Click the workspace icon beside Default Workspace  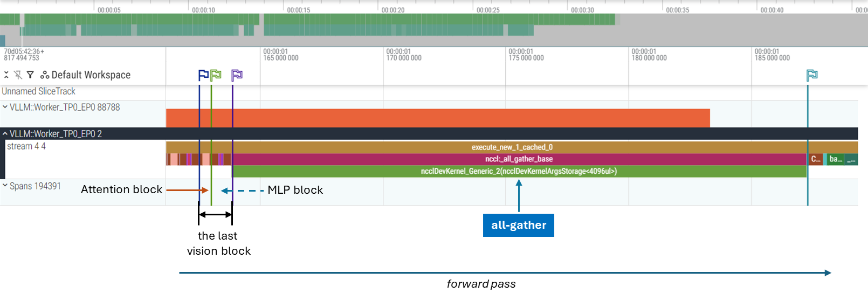coord(45,75)
